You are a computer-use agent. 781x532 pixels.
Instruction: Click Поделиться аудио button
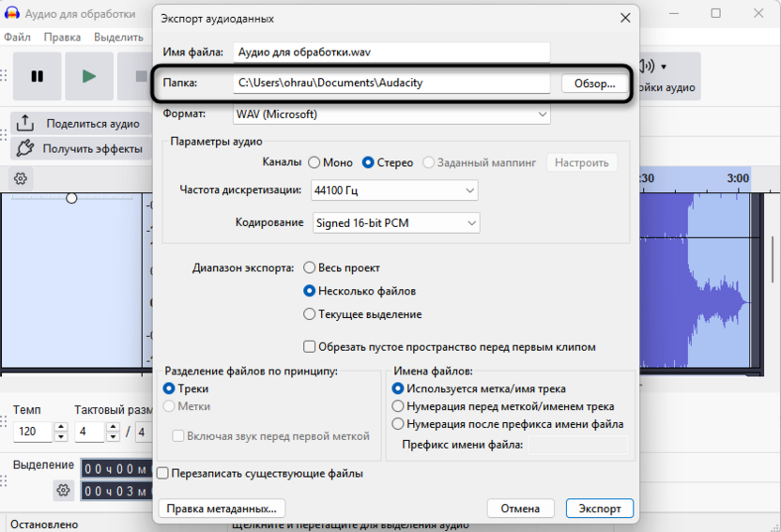click(81, 123)
